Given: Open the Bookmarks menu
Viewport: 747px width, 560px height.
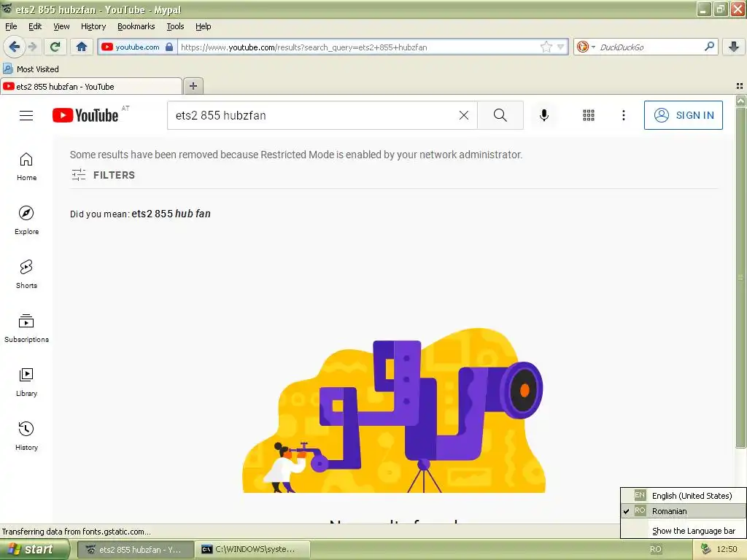Looking at the screenshot, I should tap(136, 26).
